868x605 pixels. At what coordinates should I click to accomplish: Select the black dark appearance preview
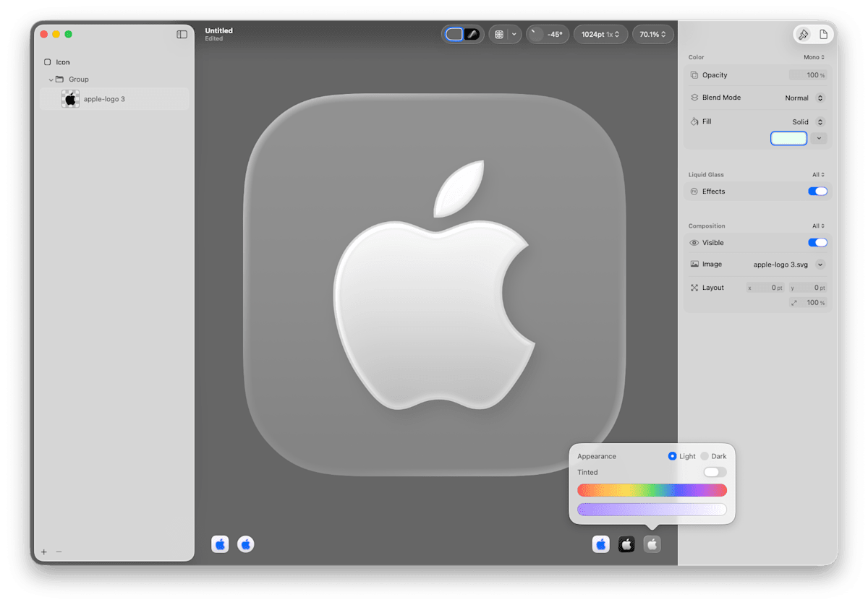(626, 544)
